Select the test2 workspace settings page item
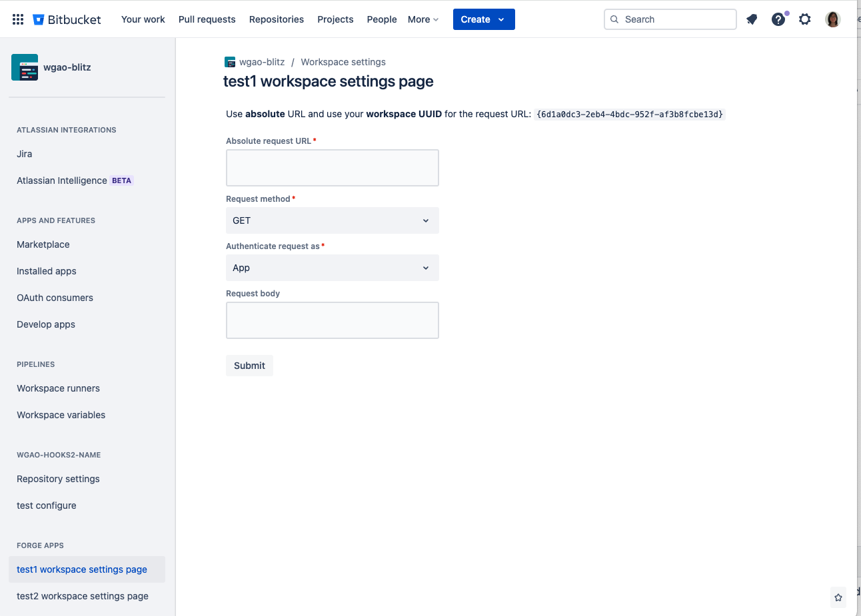 pyautogui.click(x=82, y=596)
